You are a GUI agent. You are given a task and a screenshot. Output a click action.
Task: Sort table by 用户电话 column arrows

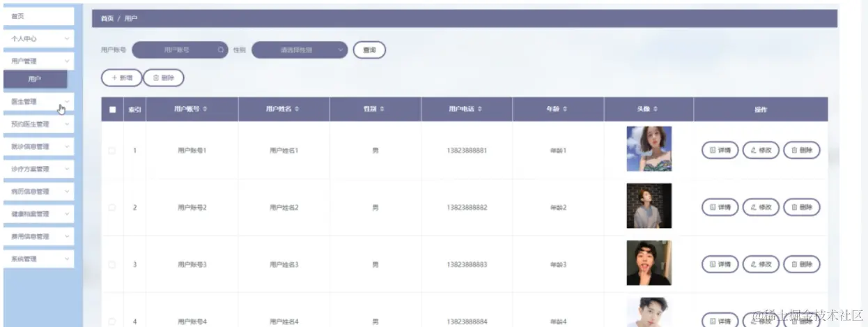(480, 109)
